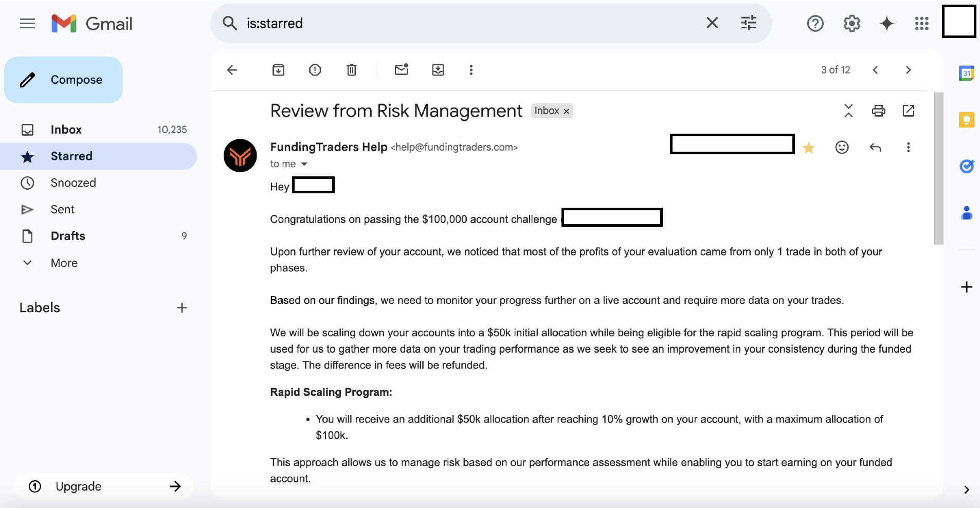Open the Gemini sparkle assistant
The height and width of the screenshot is (508, 980).
[x=887, y=24]
